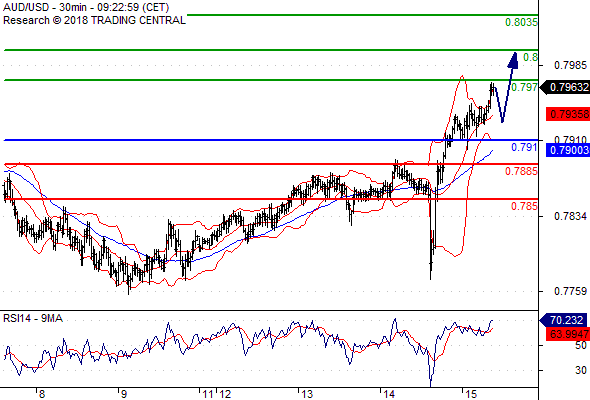Click the red 0.79358 price label
The image size is (590, 400).
tap(568, 114)
